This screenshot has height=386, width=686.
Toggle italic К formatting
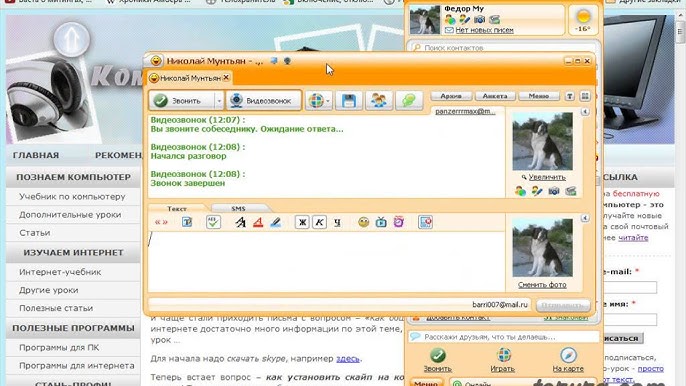[319, 222]
